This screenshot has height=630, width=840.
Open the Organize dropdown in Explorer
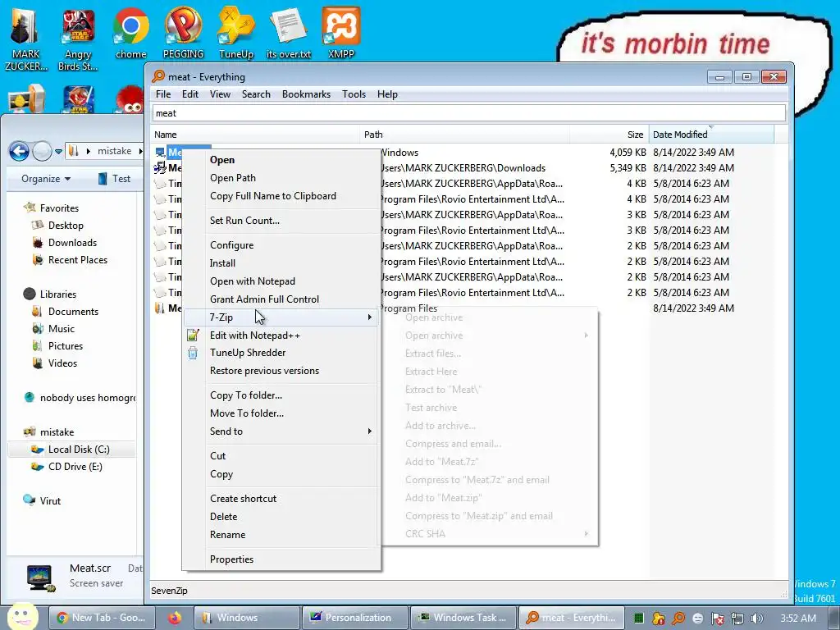[46, 179]
